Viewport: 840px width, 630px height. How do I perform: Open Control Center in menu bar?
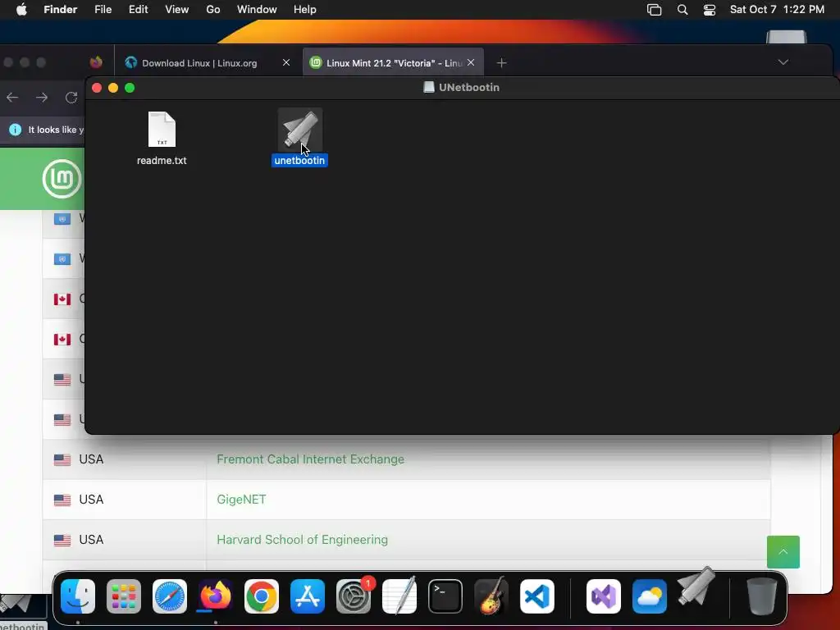tap(710, 10)
